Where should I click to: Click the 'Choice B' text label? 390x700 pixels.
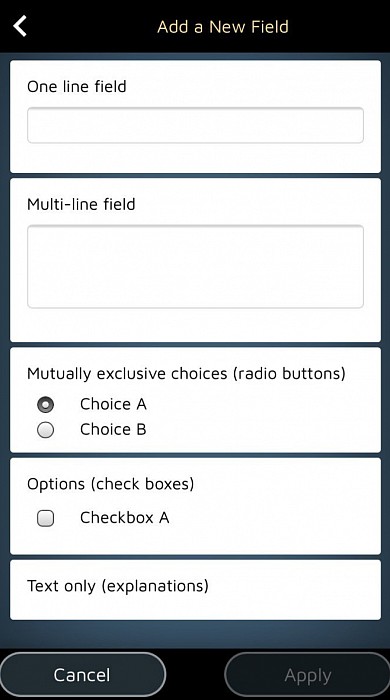pos(113,429)
